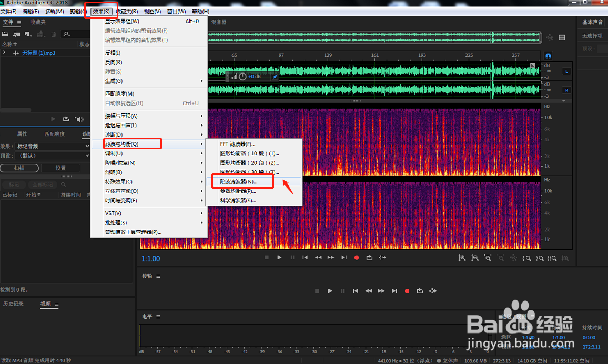Expand the 无标题 (1).mp3 file tree item
This screenshot has height=364, width=608.
4,53
